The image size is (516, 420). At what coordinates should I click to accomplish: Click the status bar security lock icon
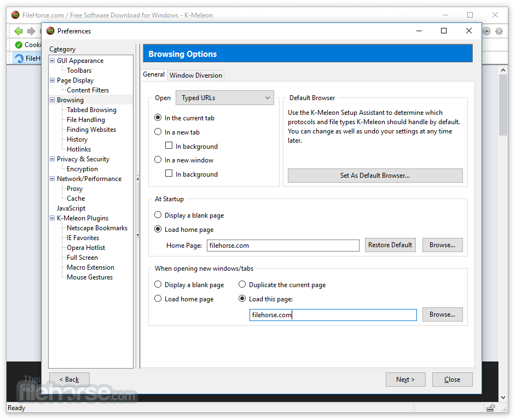(491, 408)
